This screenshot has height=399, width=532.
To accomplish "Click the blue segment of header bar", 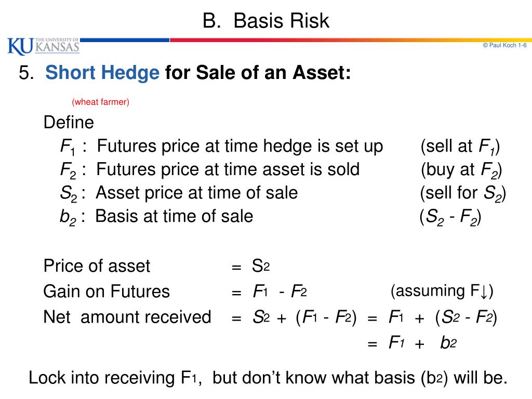I will (125, 40).
